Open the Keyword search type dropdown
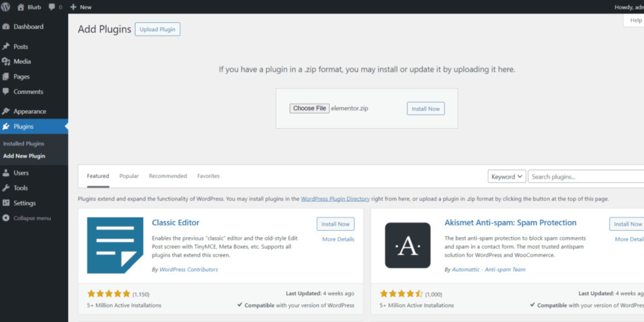 [x=507, y=177]
